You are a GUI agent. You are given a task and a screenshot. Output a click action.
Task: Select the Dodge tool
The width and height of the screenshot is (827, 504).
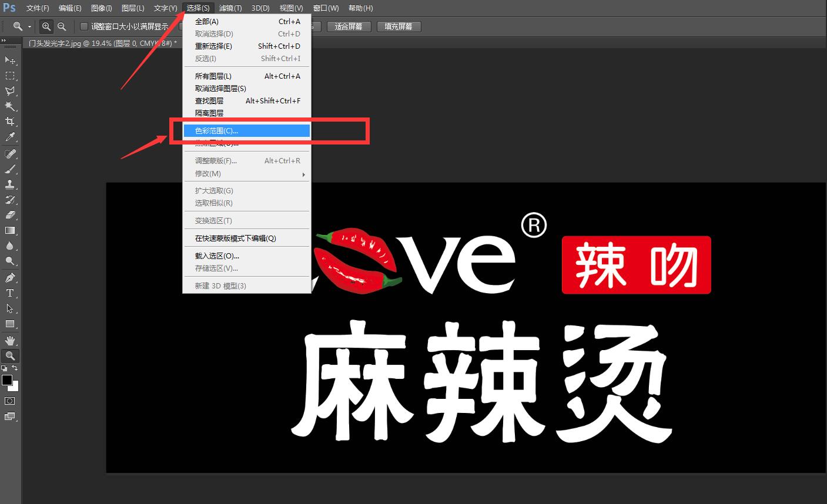(10, 261)
